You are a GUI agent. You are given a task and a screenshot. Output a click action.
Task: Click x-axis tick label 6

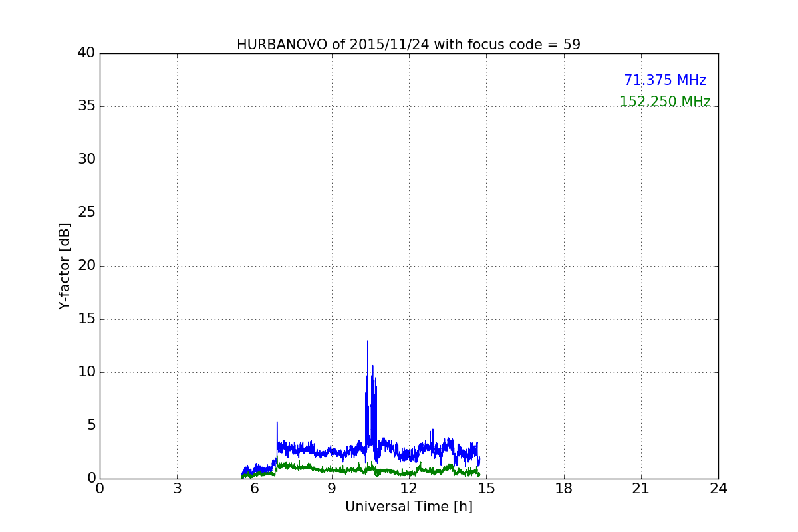click(x=254, y=489)
